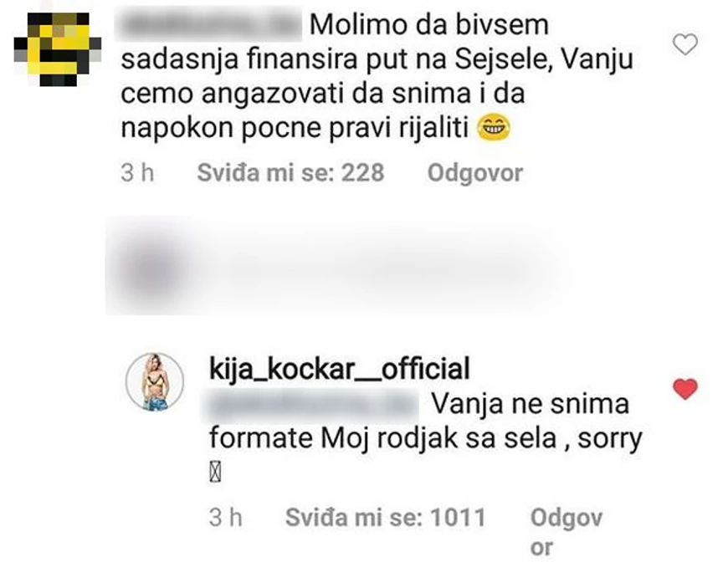Tap the broken emoji character in reply text
The width and height of the screenshot is (728, 562).
(x=215, y=470)
